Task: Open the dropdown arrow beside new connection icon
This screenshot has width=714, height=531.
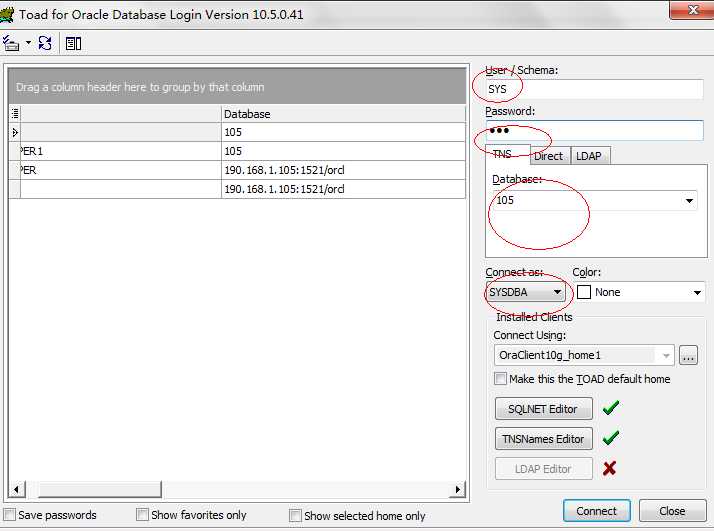Action: coord(28,43)
